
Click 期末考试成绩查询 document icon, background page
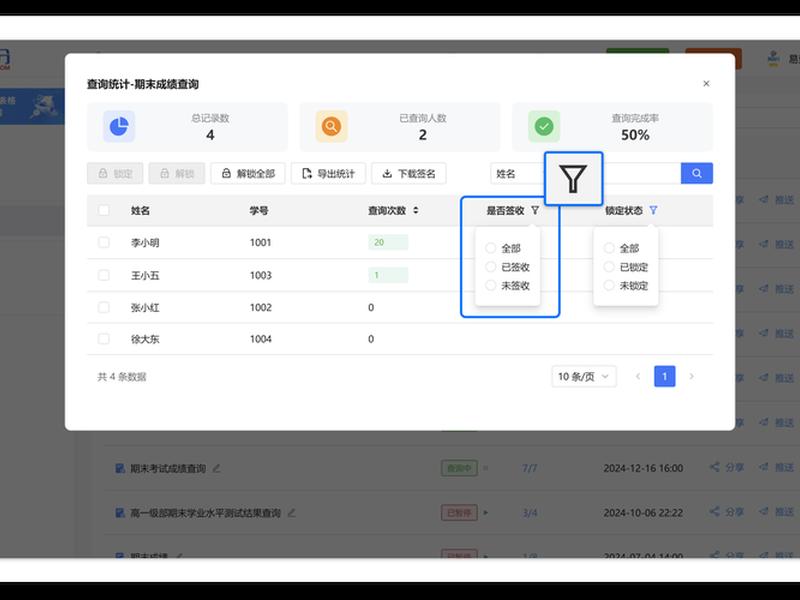(x=120, y=468)
